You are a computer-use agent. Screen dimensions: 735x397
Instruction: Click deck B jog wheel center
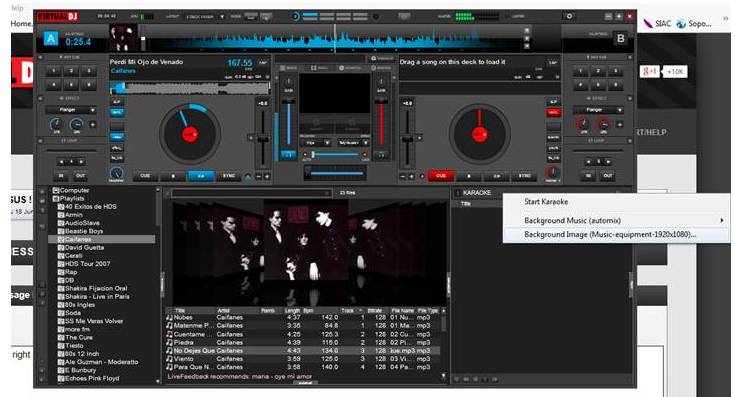[479, 134]
